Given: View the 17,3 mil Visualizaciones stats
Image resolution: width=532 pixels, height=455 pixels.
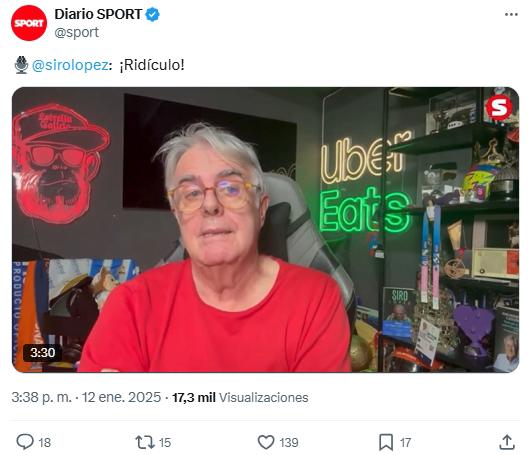Looking at the screenshot, I should (x=240, y=397).
